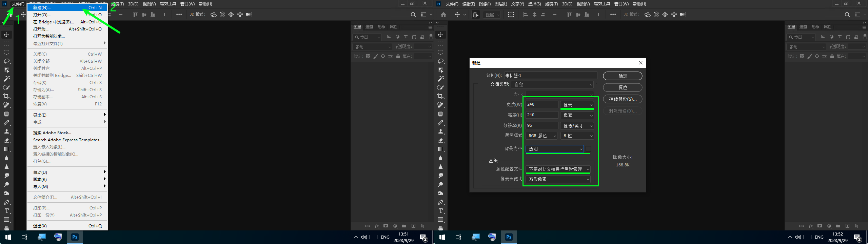Select Crop tool in right window's toolbox
Image resolution: width=868 pixels, height=244 pixels.
pos(440,96)
